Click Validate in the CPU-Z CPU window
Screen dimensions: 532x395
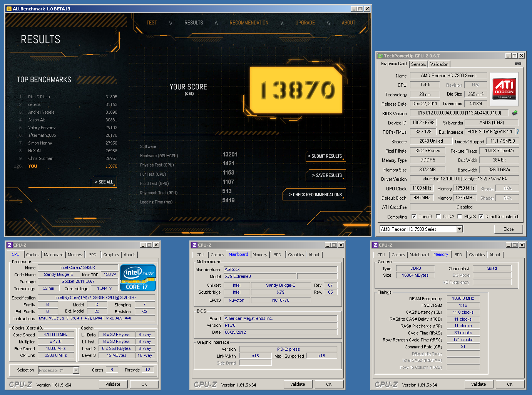tap(113, 384)
